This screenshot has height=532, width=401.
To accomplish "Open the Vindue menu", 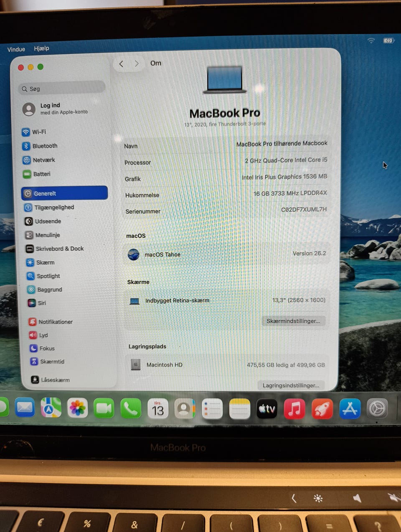I will coord(16,49).
